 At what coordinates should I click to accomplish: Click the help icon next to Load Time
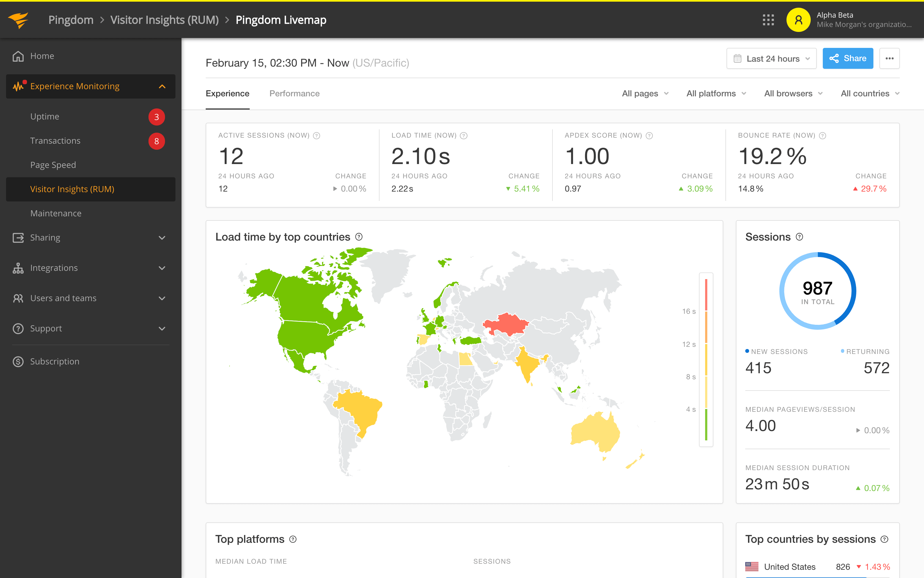pos(464,136)
